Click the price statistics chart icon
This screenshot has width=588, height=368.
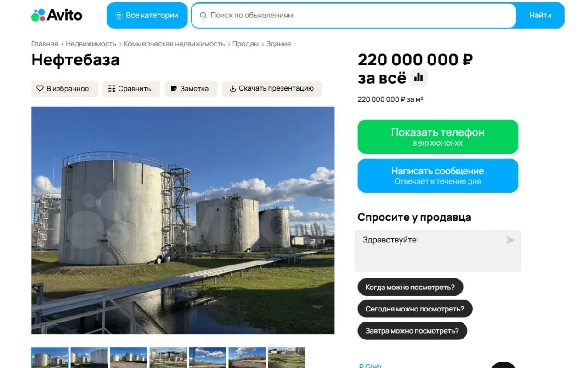tap(418, 78)
